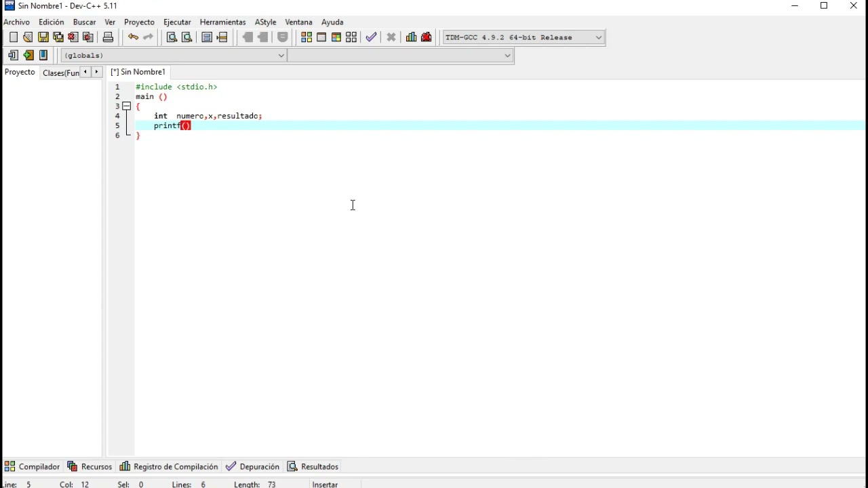
Task: Click the red Delete profiling information icon
Action: click(x=427, y=37)
